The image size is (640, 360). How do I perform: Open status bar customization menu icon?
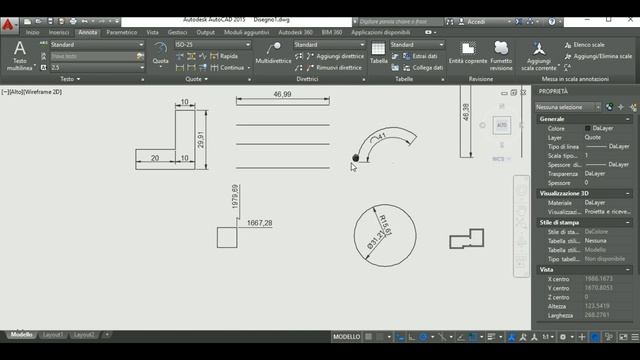click(635, 337)
